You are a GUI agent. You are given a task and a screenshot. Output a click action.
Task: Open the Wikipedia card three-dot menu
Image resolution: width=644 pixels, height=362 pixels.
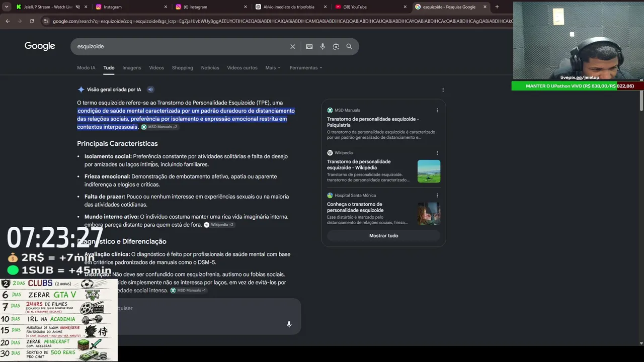[437, 153]
